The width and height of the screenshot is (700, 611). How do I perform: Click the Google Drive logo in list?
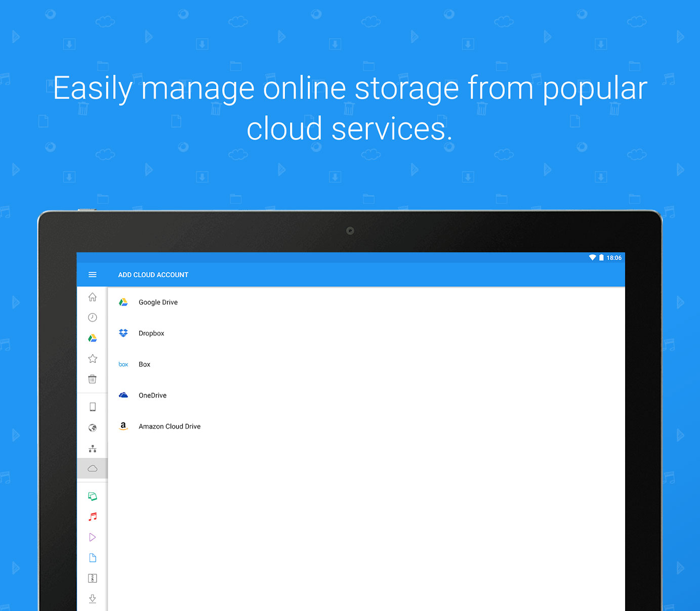[x=123, y=302]
